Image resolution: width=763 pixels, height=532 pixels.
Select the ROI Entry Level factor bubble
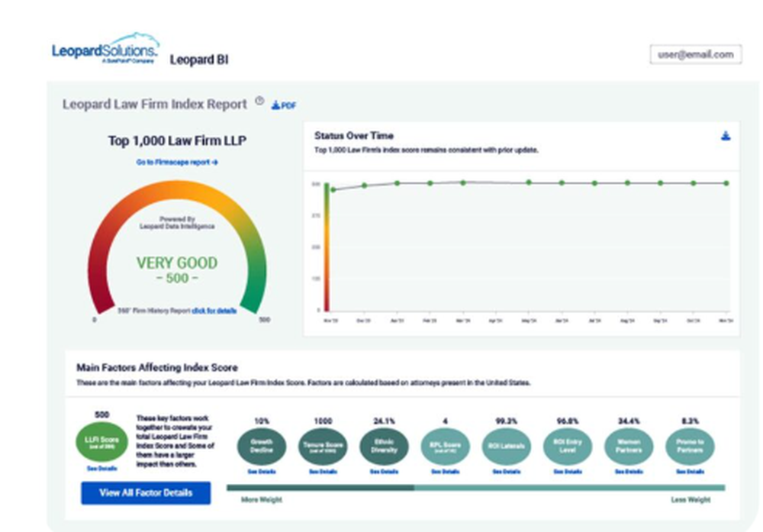pos(568,447)
